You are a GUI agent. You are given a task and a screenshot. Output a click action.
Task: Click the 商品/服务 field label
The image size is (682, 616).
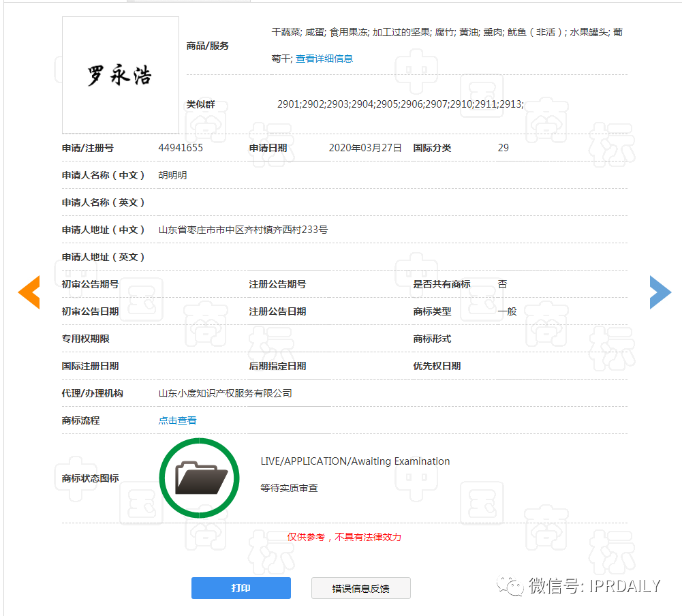click(208, 46)
